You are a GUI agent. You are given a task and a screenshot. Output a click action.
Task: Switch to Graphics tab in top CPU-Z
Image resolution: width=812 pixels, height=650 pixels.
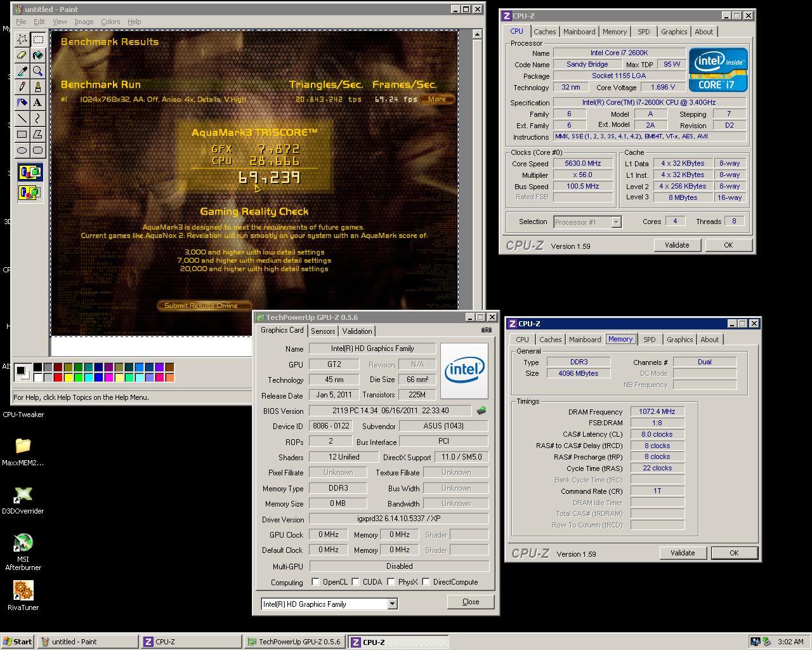point(674,32)
